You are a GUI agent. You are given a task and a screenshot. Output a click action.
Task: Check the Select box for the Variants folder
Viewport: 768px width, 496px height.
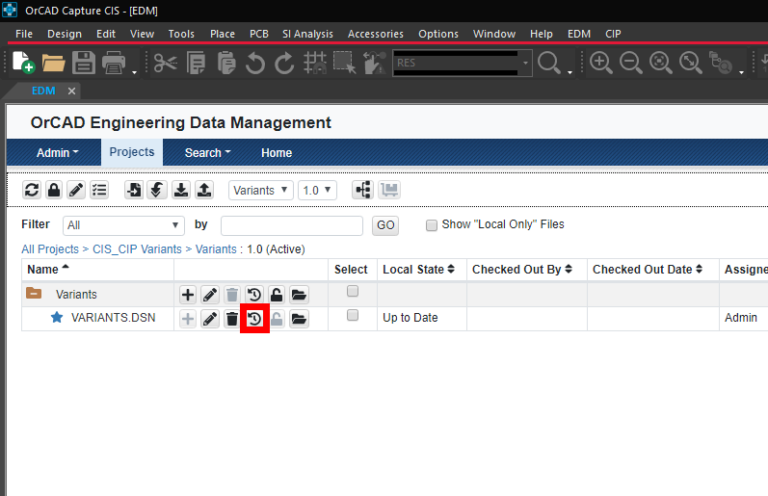point(353,291)
